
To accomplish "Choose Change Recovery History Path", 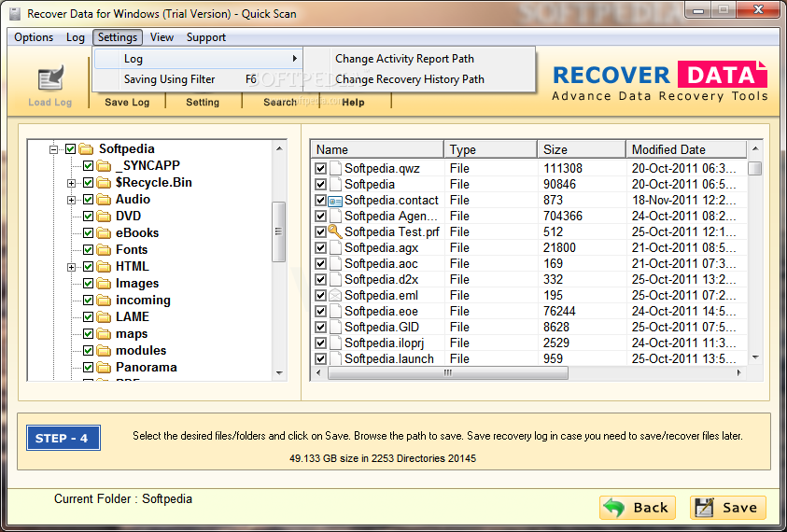I will click(x=410, y=79).
